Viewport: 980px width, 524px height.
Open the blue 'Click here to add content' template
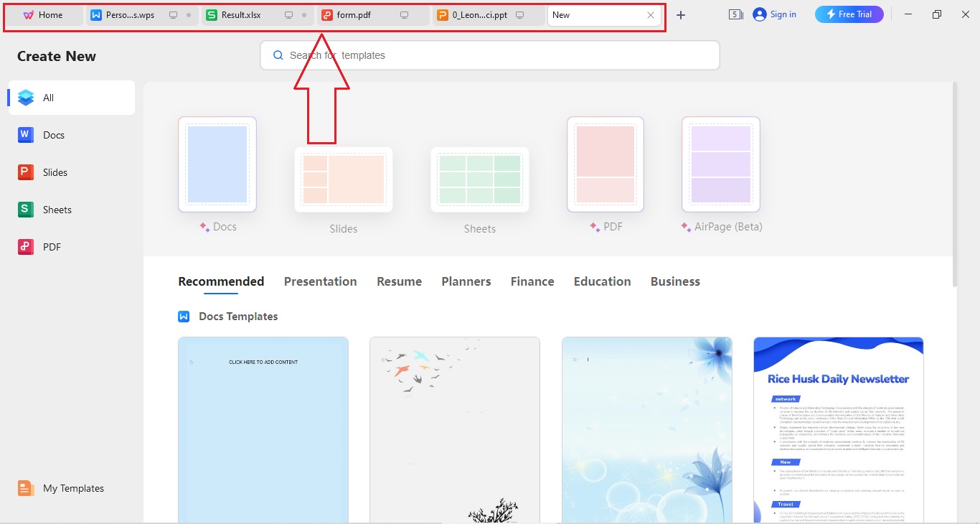pyautogui.click(x=263, y=430)
